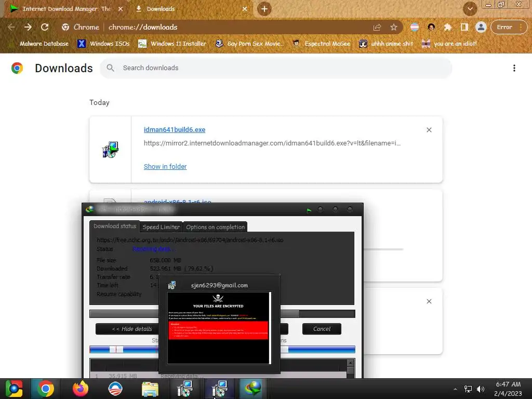Bookmark this page with the star icon

[x=394, y=27]
